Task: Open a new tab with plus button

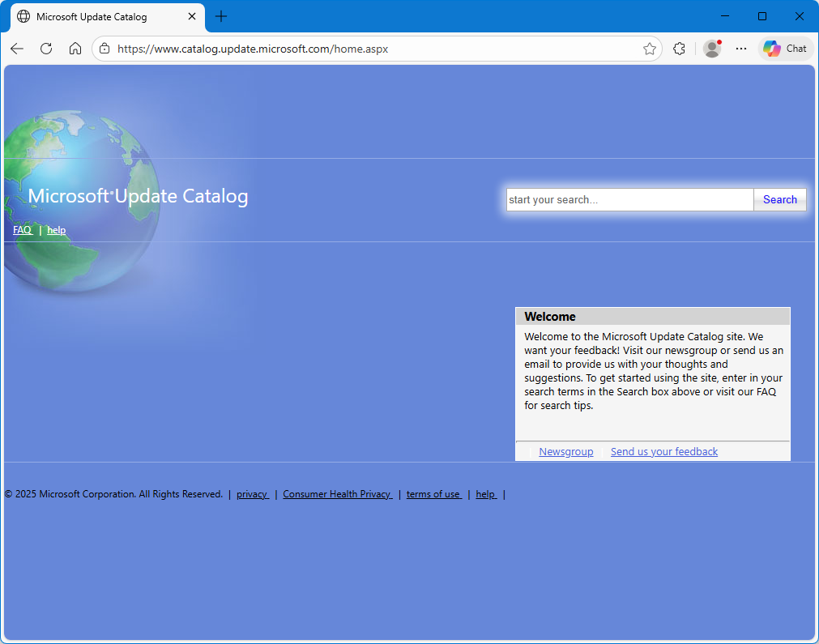Action: [221, 16]
